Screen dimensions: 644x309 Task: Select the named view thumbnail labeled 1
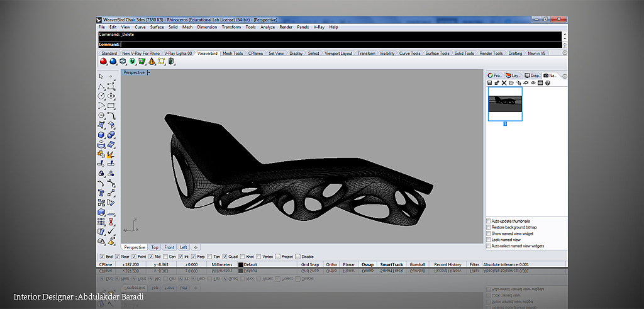pos(505,104)
